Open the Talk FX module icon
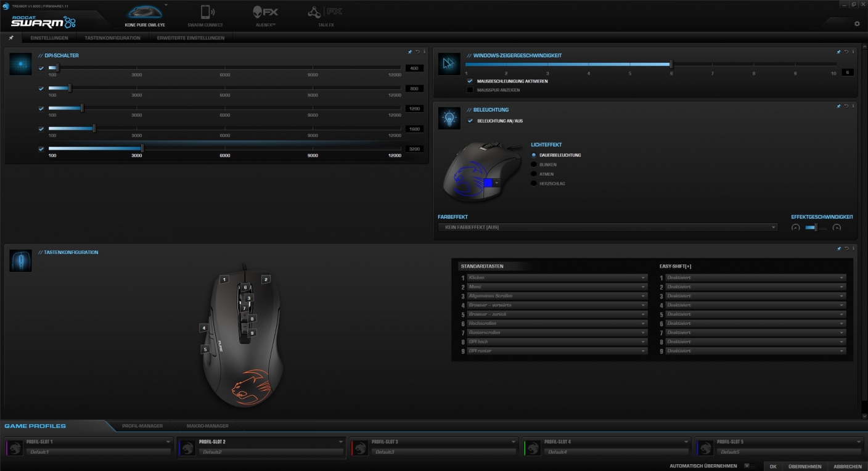This screenshot has height=471, width=868. 326,14
